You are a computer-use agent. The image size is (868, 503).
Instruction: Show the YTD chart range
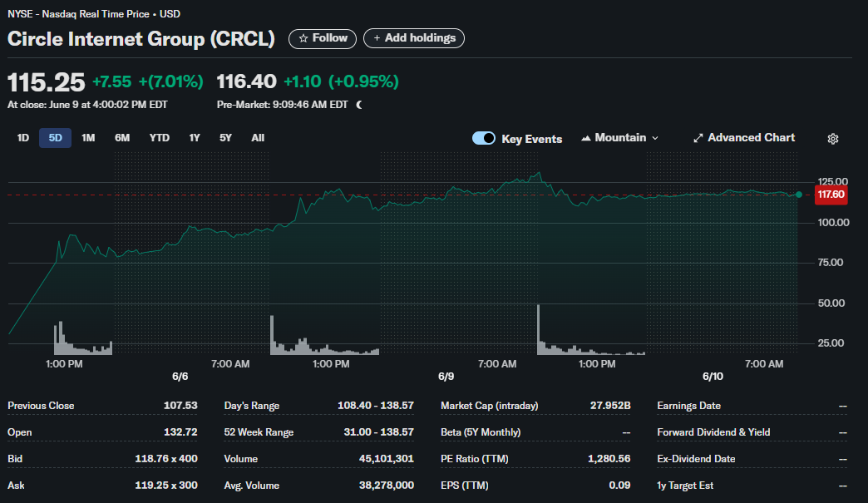[160, 138]
